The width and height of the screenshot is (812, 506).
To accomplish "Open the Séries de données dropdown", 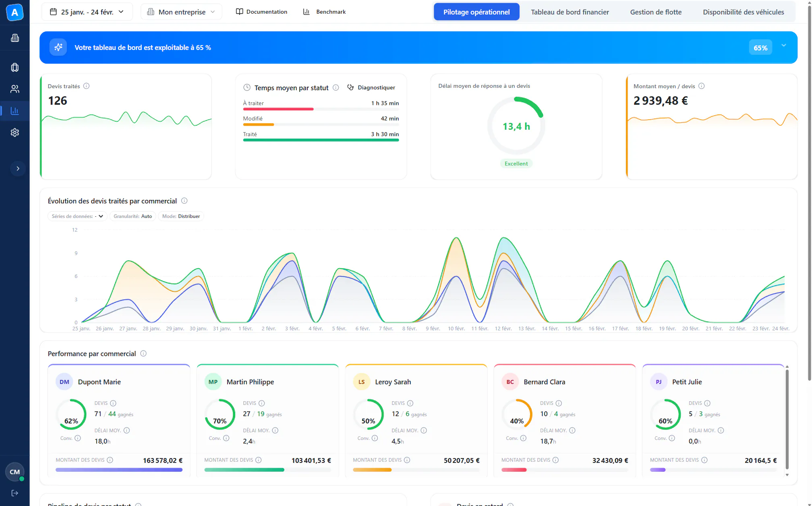I will 77,216.
